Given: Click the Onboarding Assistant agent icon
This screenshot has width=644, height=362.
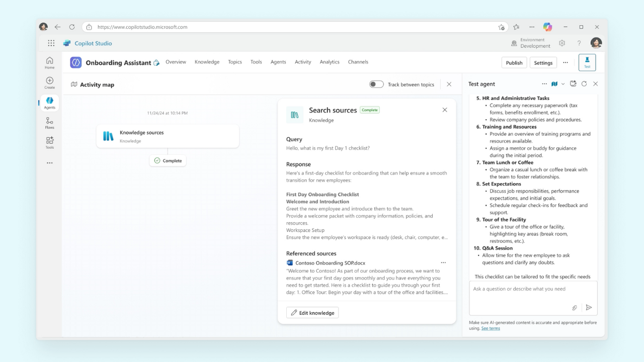Looking at the screenshot, I should tap(76, 62).
